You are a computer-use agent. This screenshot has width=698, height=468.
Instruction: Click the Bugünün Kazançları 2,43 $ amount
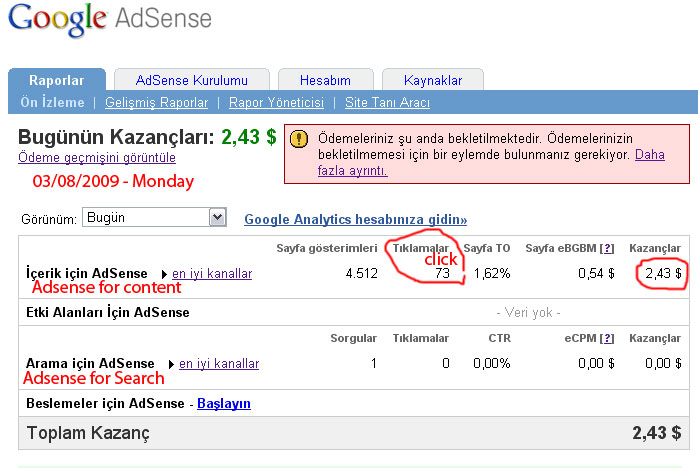[249, 137]
